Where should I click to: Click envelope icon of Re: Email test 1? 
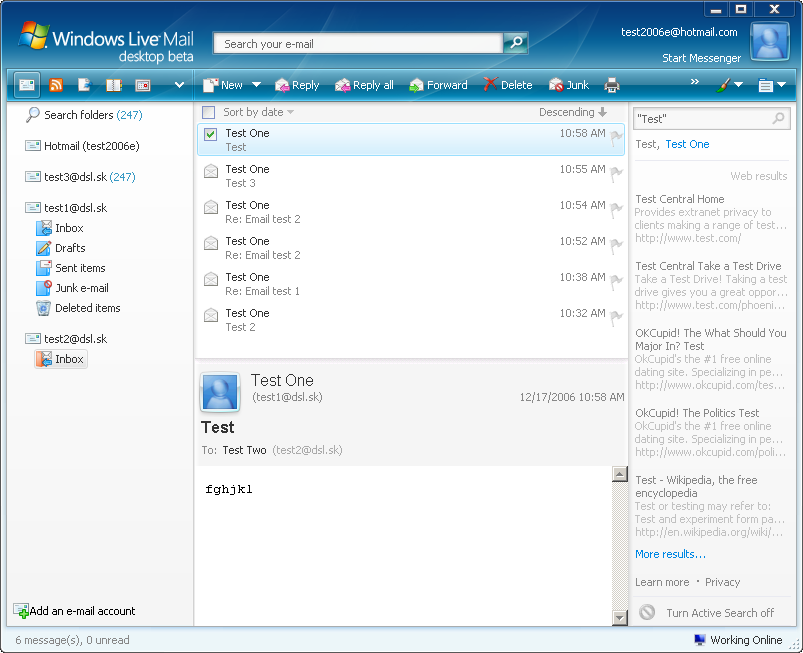pos(211,279)
